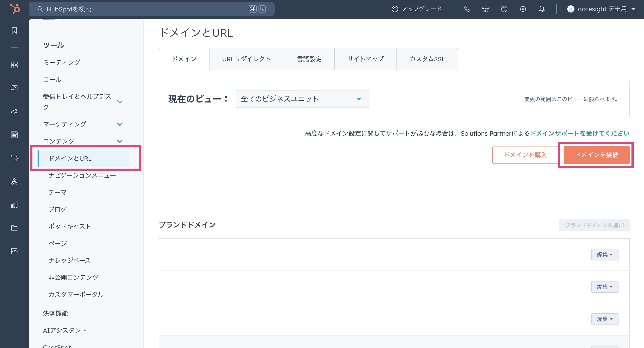Collapse the コンテンツ section chevron

coord(120,141)
